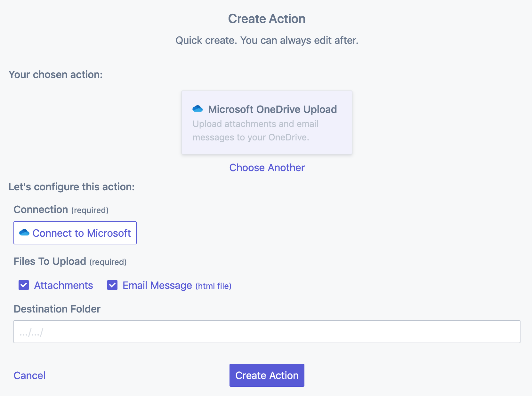Click the Quick create subtitle text

pos(267,41)
